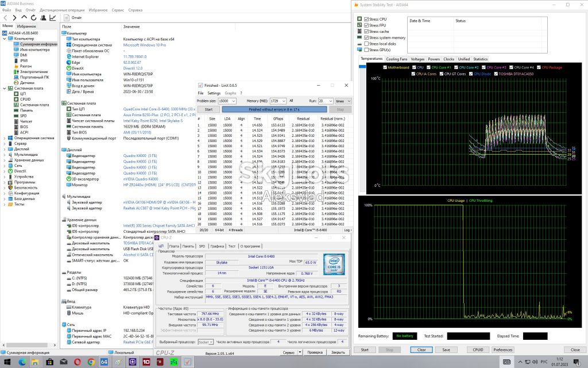
Task: Click the AIDA64 forward navigation arrow
Action: coord(14,18)
